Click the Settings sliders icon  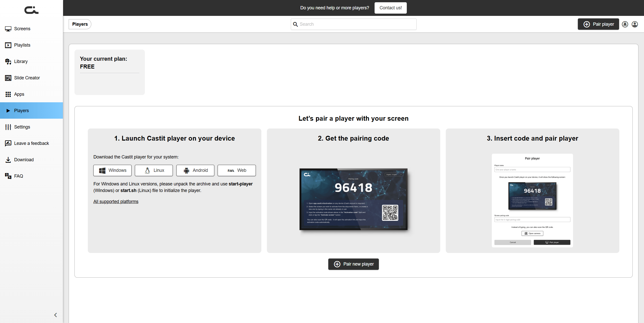click(x=8, y=127)
